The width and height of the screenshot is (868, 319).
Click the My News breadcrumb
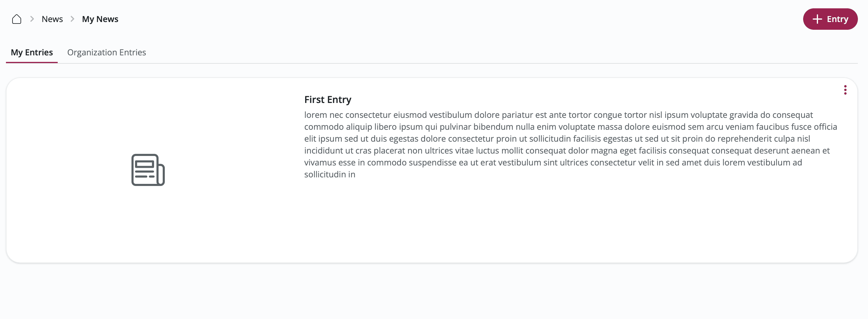point(100,19)
